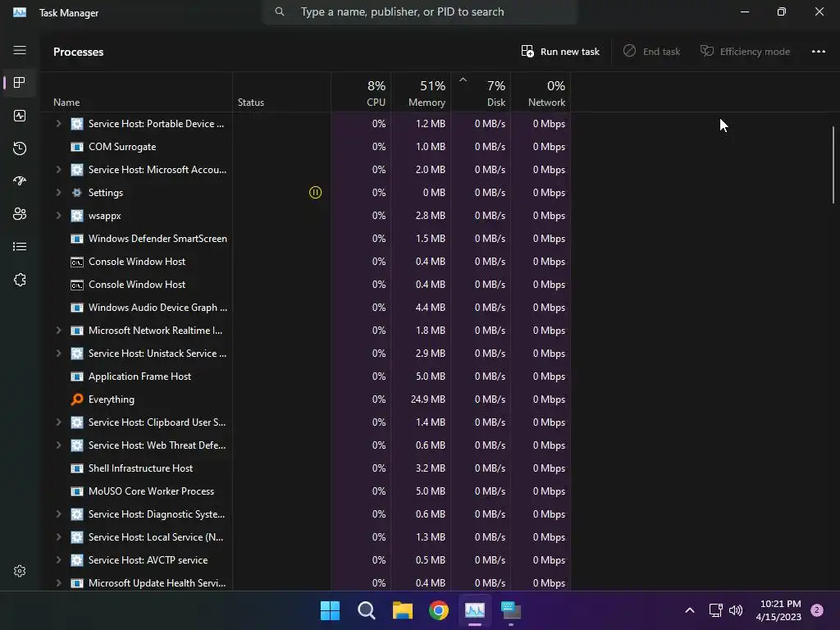Viewport: 840px width, 630px height.
Task: Select the Processes sidebar icon
Action: tap(20, 83)
